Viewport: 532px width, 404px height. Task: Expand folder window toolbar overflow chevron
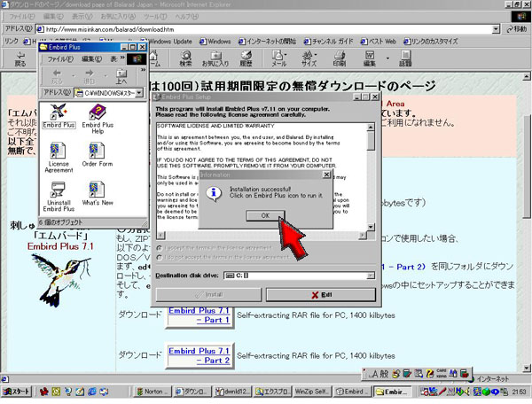tap(143, 70)
